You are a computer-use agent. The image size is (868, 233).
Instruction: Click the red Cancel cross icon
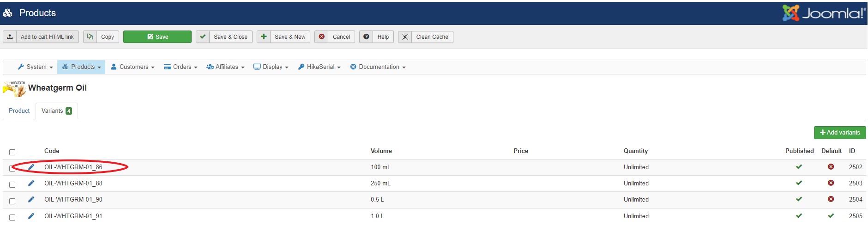tap(322, 37)
